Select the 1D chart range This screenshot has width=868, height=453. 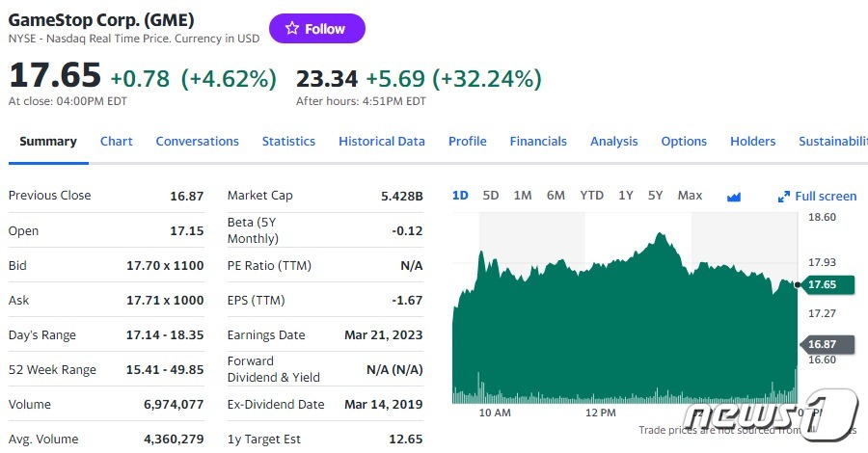[x=460, y=196]
